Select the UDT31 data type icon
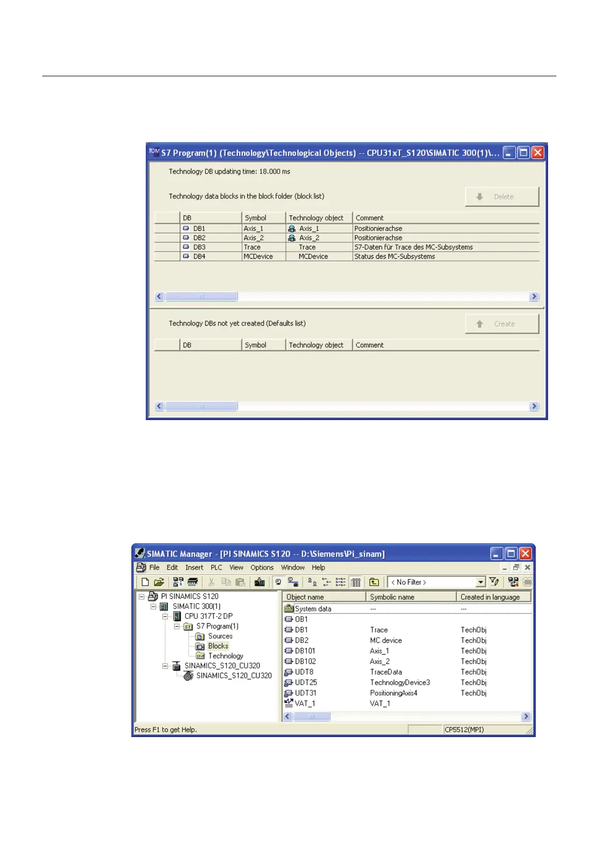This screenshot has width=613, height=868. [x=289, y=693]
